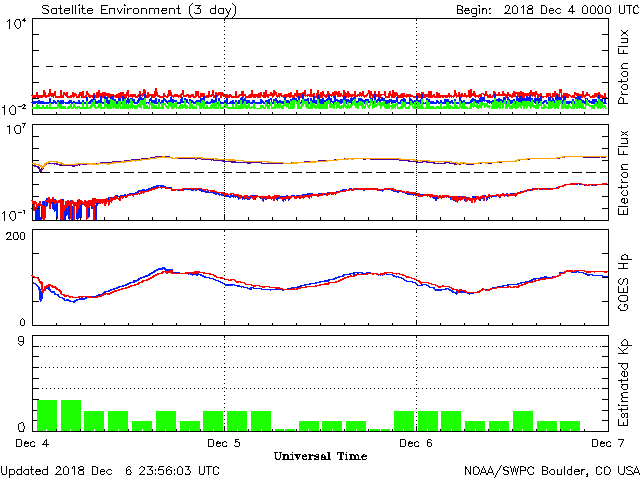This screenshot has width=640, height=480.
Task: Click the "Begin: 2018 Dec 4 0000 UTC" label
Action: point(547,10)
